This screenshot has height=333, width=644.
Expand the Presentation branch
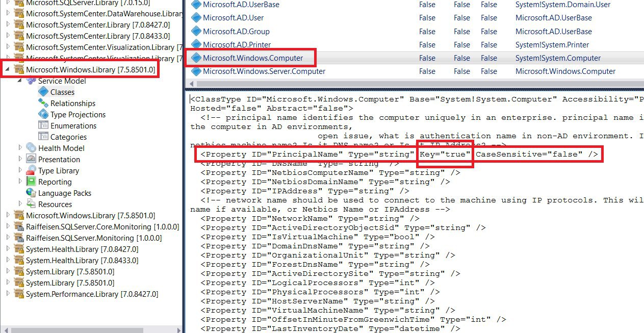click(20, 159)
